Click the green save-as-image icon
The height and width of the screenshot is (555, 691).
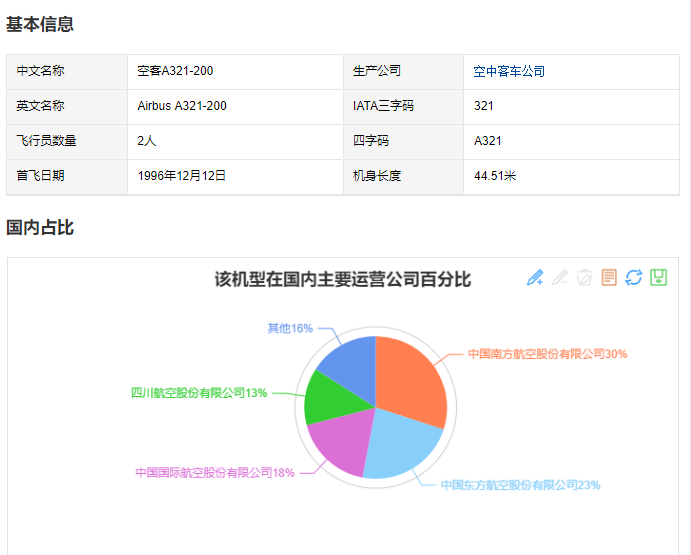[x=658, y=278]
